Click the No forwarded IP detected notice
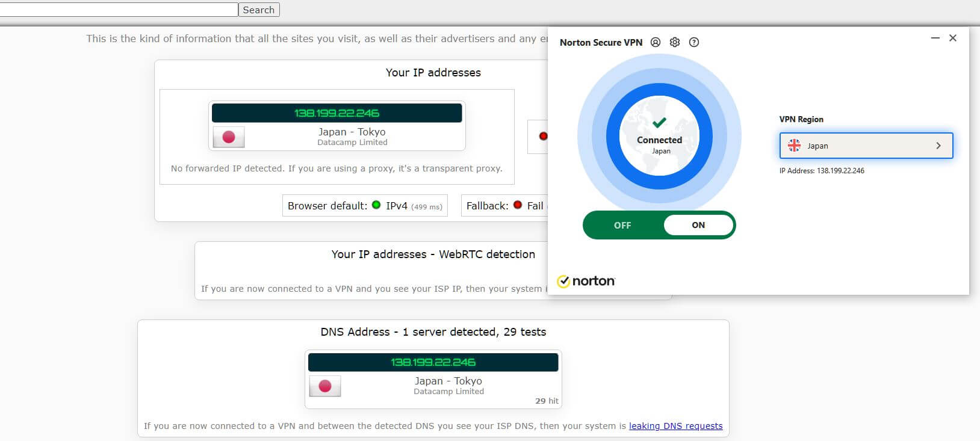This screenshot has width=980, height=441. [336, 168]
